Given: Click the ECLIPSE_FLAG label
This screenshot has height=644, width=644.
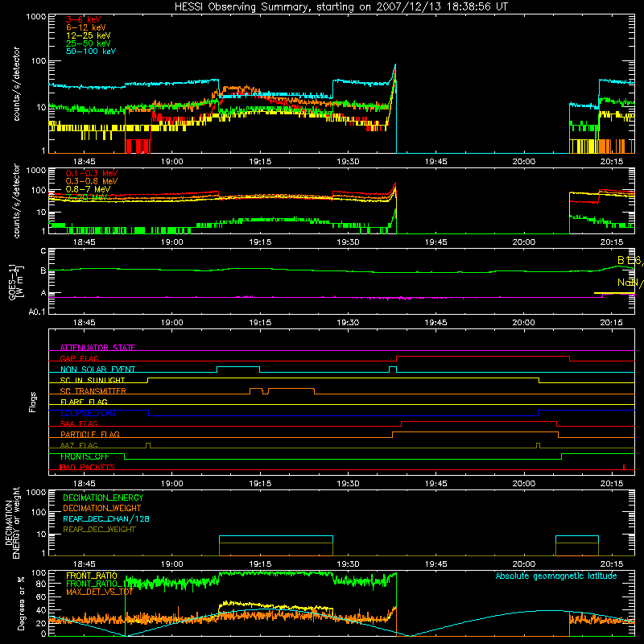Looking at the screenshot, I should (88, 413).
